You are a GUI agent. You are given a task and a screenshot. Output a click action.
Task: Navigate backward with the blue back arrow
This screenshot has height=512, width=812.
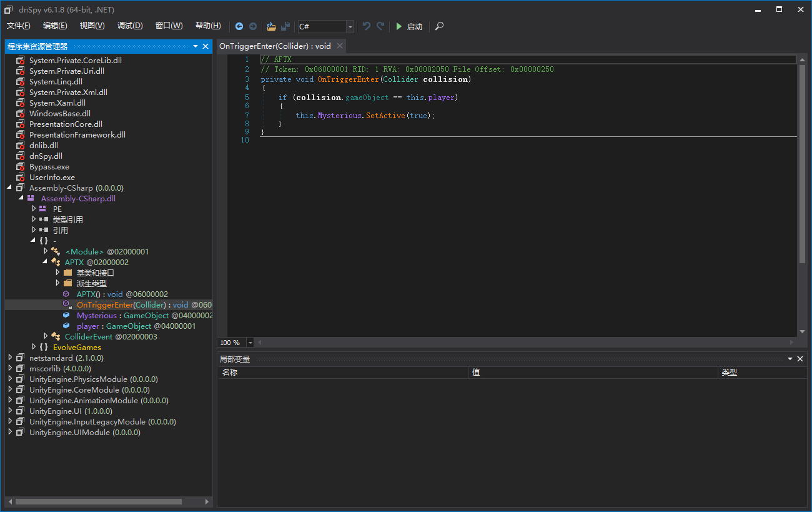pyautogui.click(x=239, y=26)
